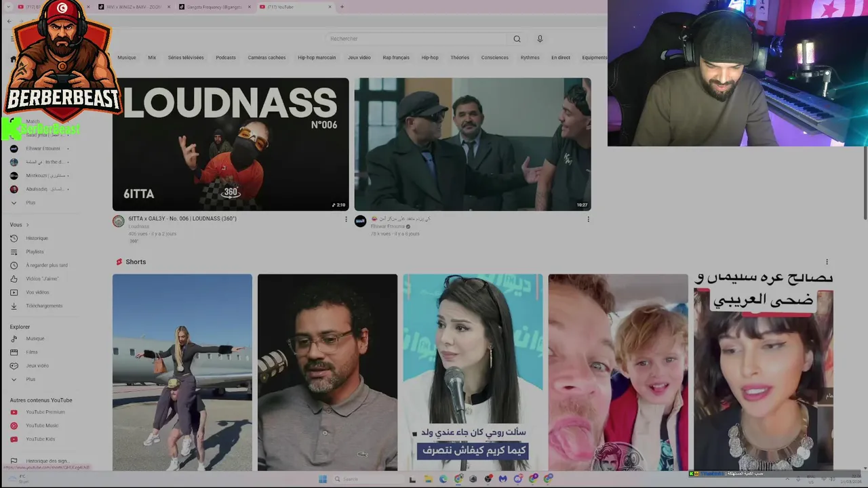
Task: Open Playlists in the sidebar
Action: [35, 251]
